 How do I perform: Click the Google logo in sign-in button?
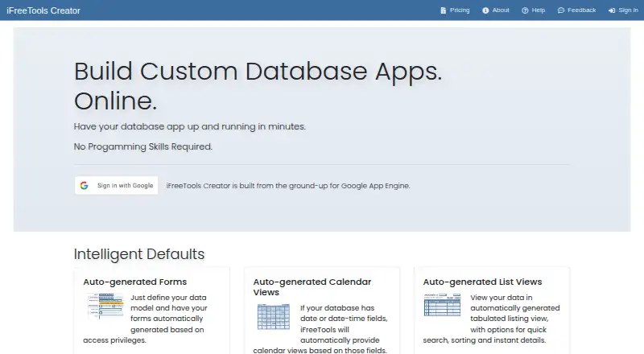(x=85, y=186)
